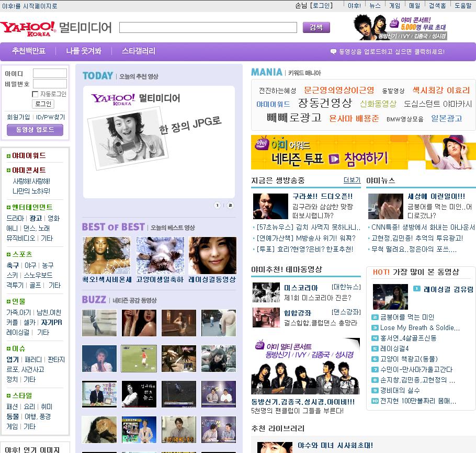The height and width of the screenshot is (453, 476).
Task: Toggle the 자동로그인 checkbox
Action: pos(35,94)
